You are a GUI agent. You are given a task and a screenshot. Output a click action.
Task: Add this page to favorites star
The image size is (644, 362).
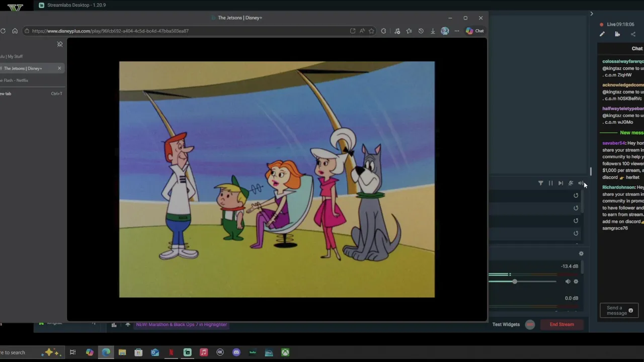[x=371, y=31]
